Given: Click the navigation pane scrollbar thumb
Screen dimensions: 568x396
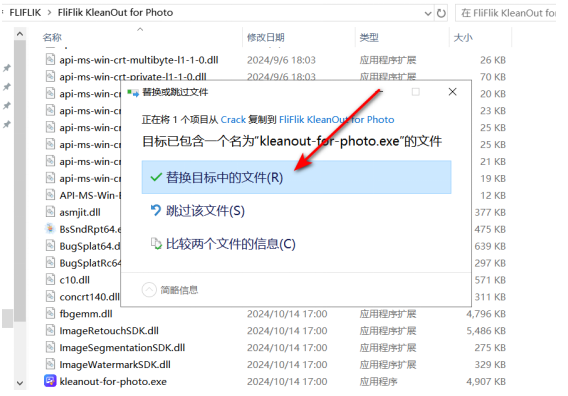Looking at the screenshot, I should (20, 181).
